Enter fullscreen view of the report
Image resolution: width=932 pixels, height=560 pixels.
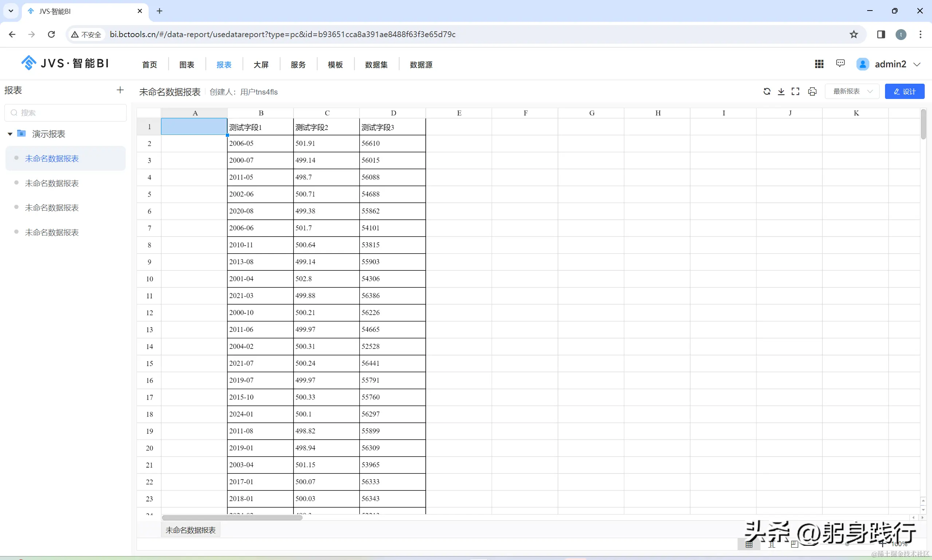pyautogui.click(x=795, y=91)
